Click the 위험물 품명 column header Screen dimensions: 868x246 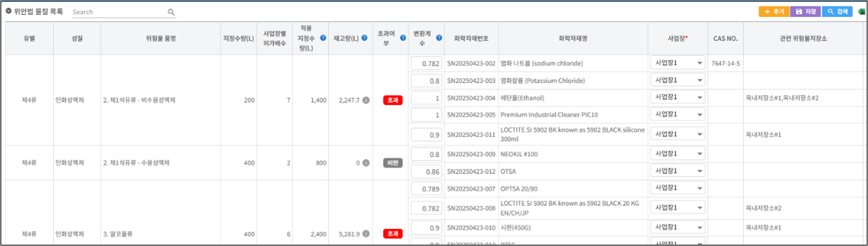pos(161,38)
